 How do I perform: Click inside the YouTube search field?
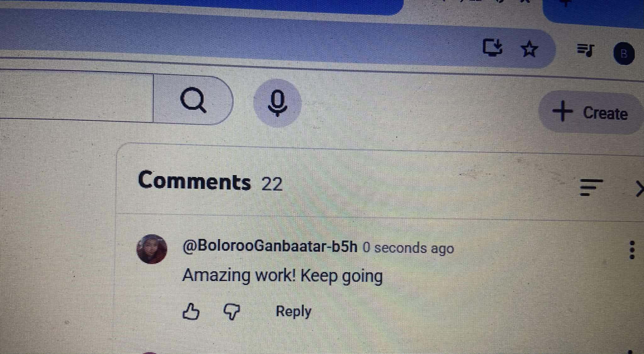76,96
